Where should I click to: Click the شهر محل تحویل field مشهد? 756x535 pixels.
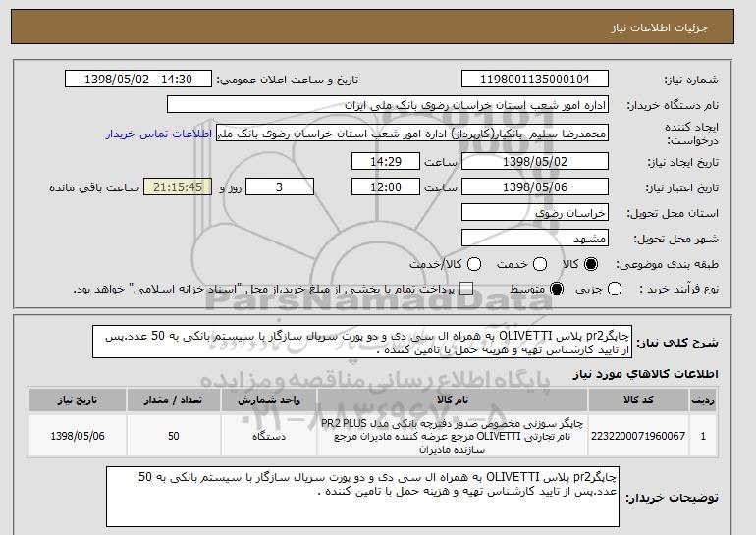[x=535, y=239]
